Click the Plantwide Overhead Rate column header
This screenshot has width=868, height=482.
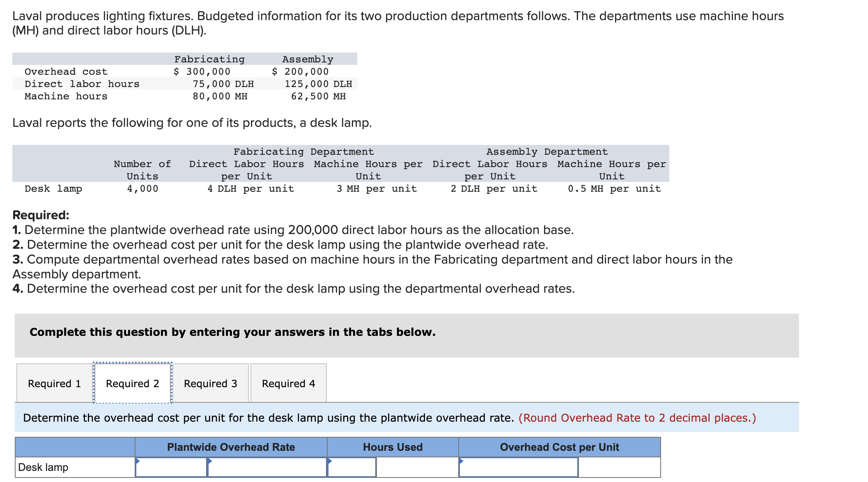[x=231, y=447]
